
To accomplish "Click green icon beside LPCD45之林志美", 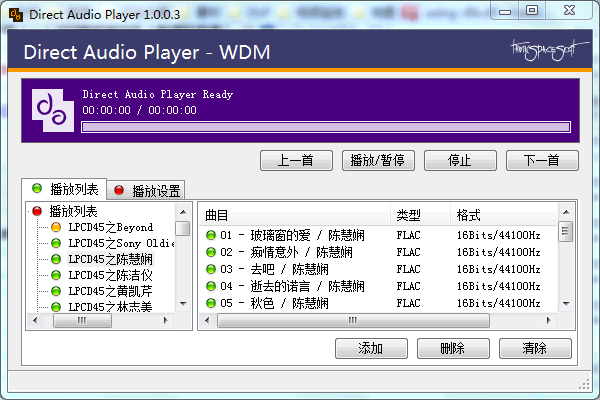I will (56, 307).
